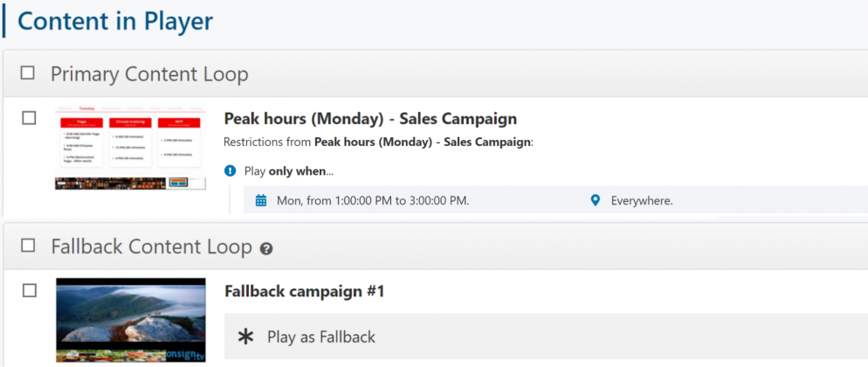The image size is (868, 367).
Task: Click the bold campaign name in Restrictions line
Action: 423,142
